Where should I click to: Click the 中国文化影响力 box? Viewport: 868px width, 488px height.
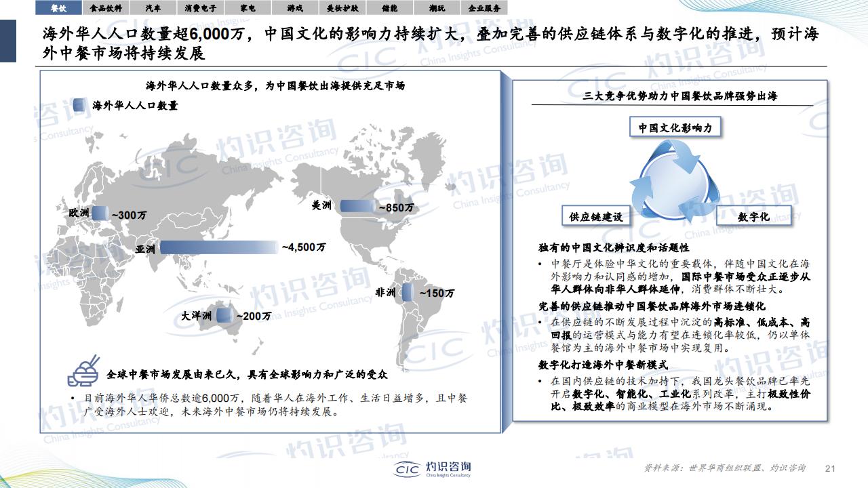[675, 127]
